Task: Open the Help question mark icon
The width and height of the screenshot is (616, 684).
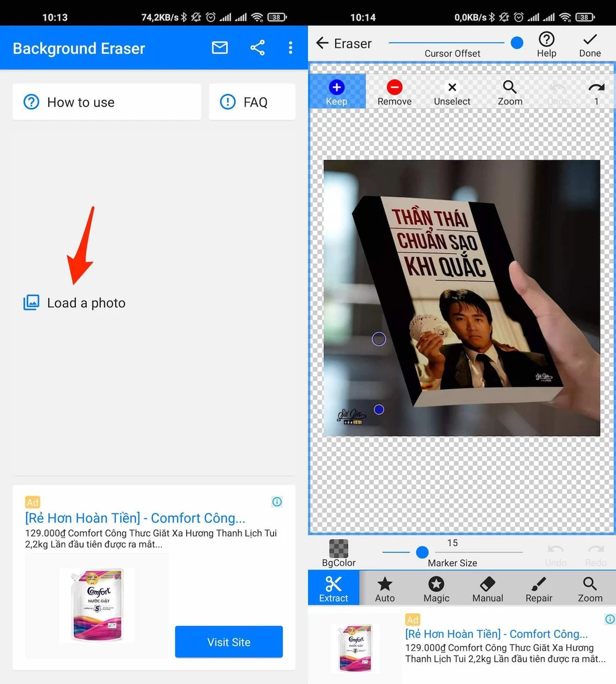Action: tap(546, 44)
